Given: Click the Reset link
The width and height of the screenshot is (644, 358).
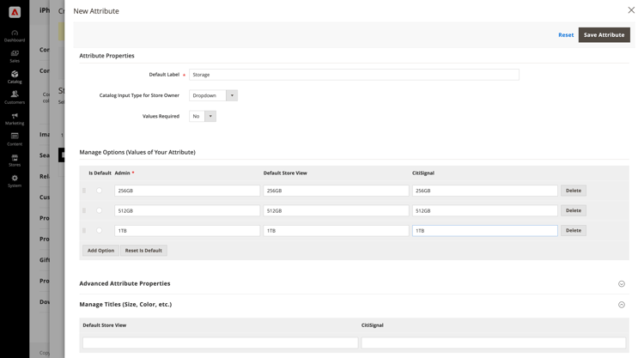Looking at the screenshot, I should pyautogui.click(x=566, y=35).
